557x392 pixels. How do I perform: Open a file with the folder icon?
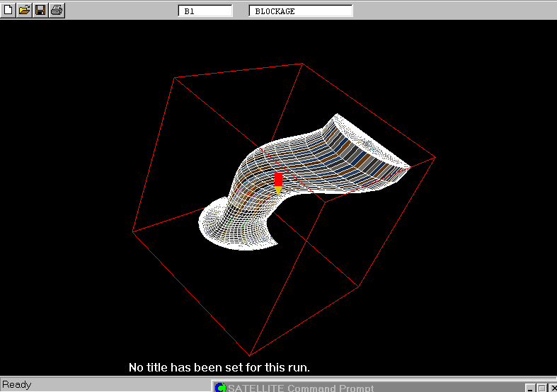tap(24, 10)
